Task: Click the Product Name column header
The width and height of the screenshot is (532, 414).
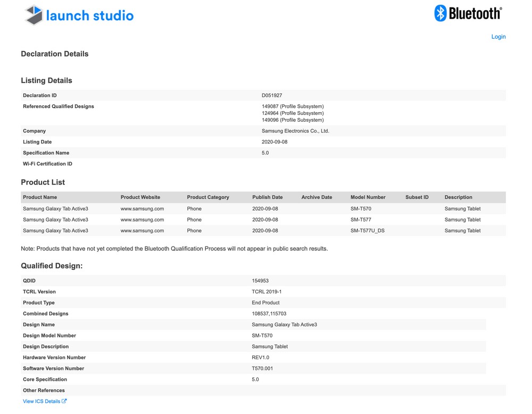Action: [x=40, y=197]
